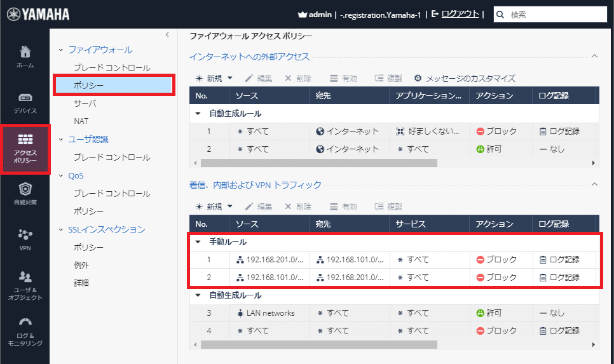Collapse the ファイアウォール tree section
614x364 pixels.
tap(61, 50)
